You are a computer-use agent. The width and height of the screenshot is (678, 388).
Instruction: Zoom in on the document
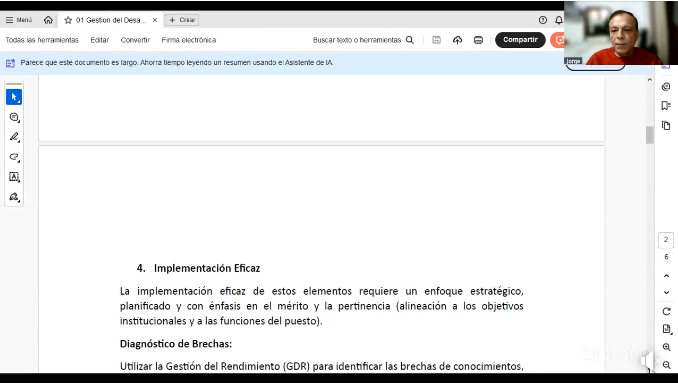click(x=666, y=347)
